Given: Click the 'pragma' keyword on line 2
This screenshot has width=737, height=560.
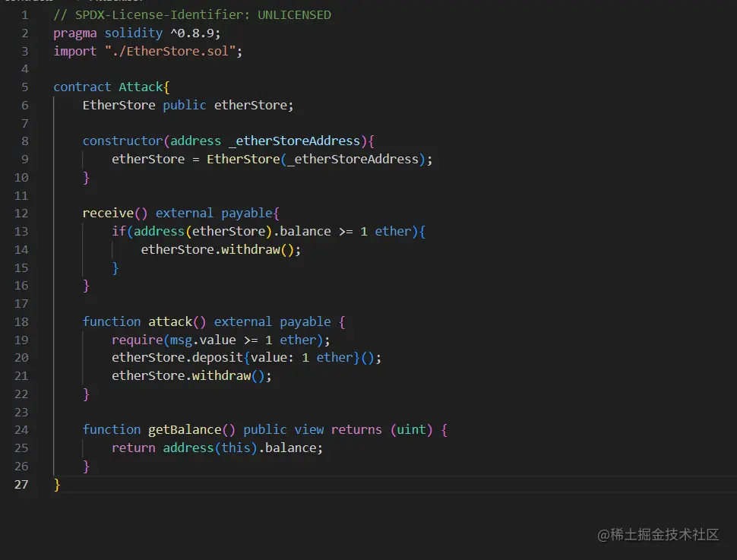Looking at the screenshot, I should click(74, 33).
